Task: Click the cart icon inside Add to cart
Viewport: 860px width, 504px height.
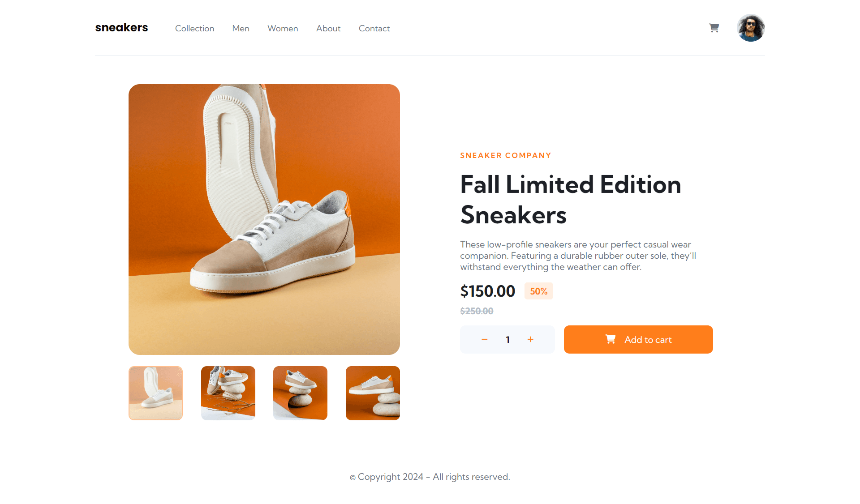Action: click(611, 339)
